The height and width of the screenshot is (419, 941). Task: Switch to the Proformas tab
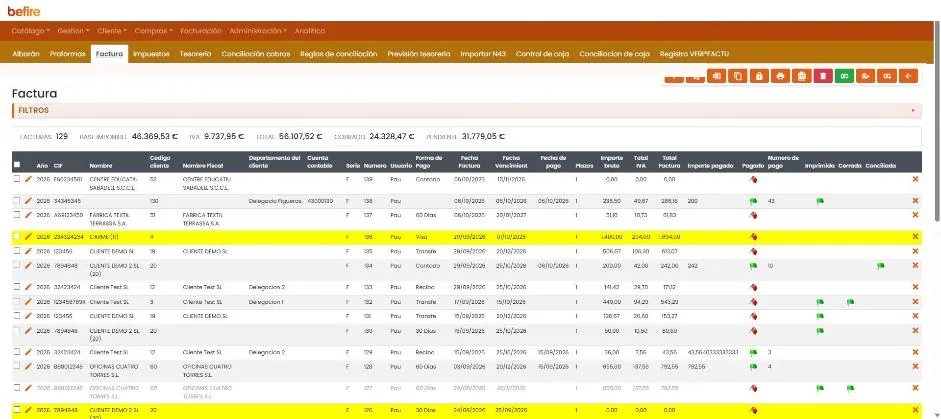(x=67, y=54)
